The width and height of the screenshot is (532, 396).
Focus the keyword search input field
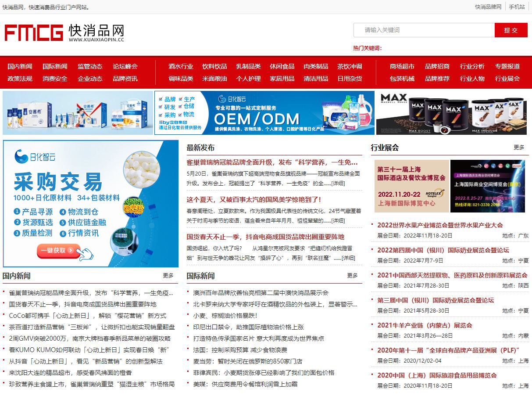[x=424, y=30]
